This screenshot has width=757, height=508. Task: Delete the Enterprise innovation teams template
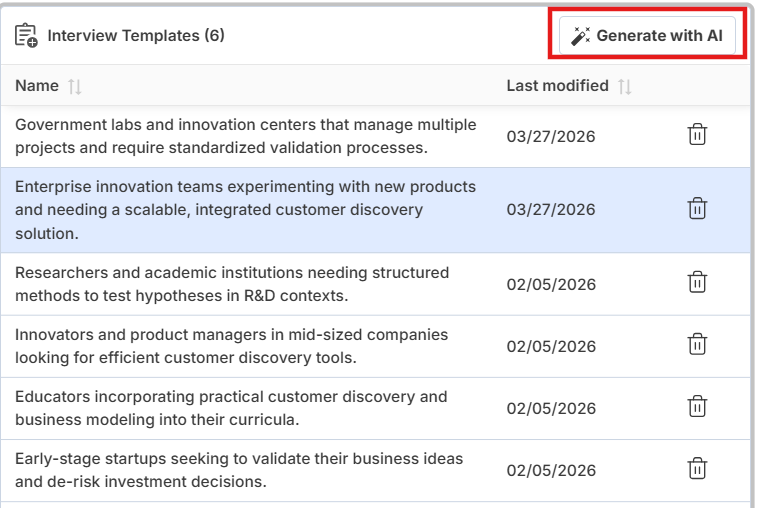(x=698, y=209)
